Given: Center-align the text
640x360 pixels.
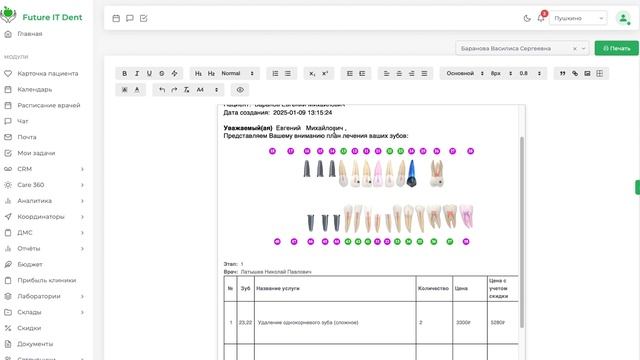Looking at the screenshot, I should 399,73.
